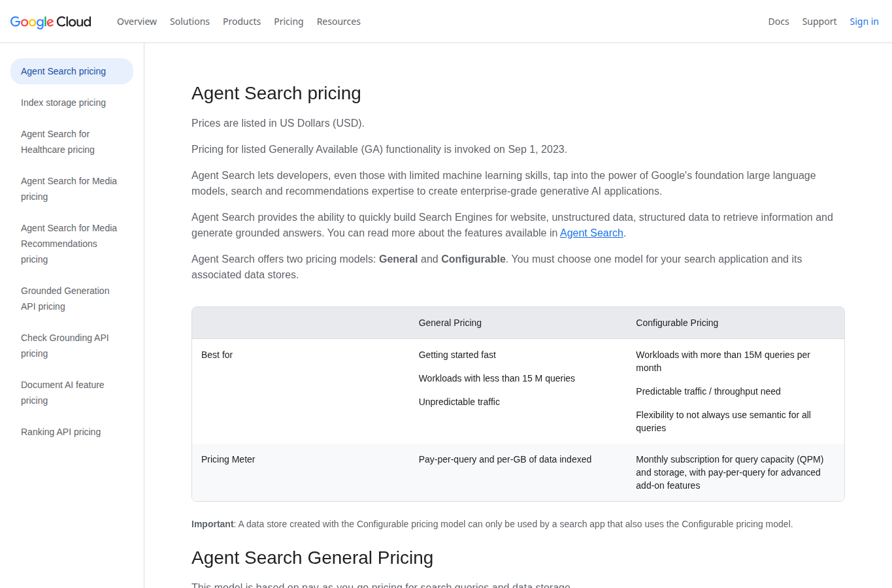The image size is (892, 588).
Task: Click the Configurable Pricing column header
Action: click(677, 323)
